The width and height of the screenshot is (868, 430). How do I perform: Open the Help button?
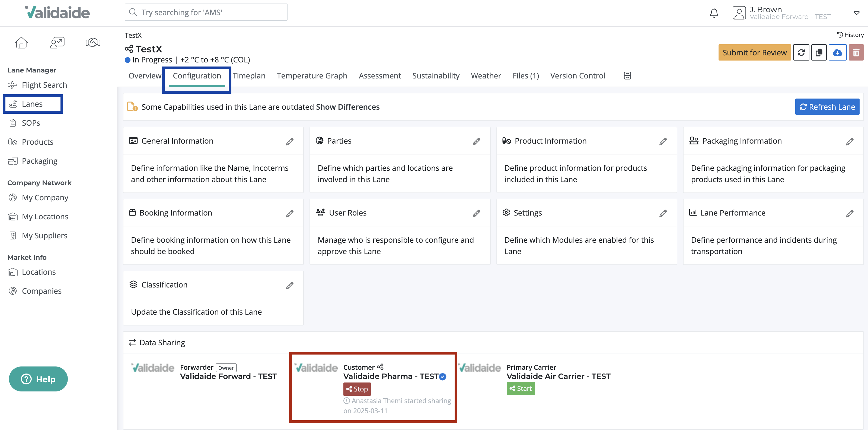click(39, 379)
